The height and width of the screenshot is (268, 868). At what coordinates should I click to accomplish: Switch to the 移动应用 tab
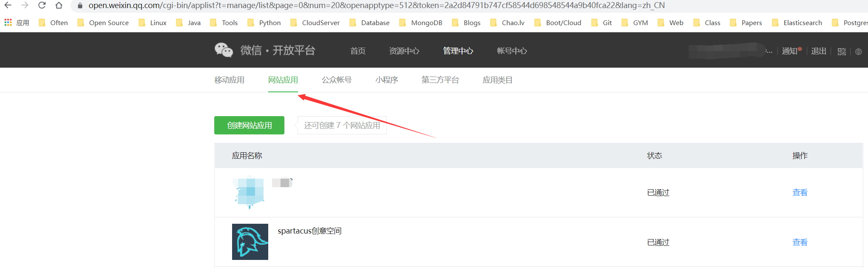pyautogui.click(x=229, y=80)
